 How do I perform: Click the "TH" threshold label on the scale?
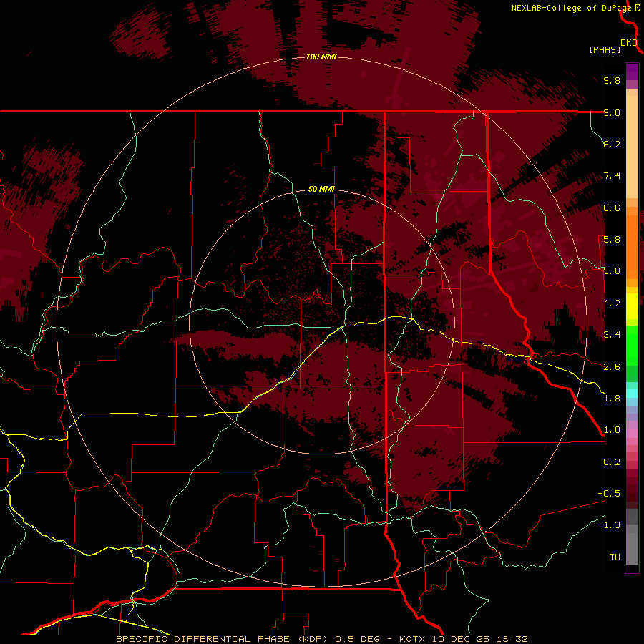pyautogui.click(x=615, y=557)
